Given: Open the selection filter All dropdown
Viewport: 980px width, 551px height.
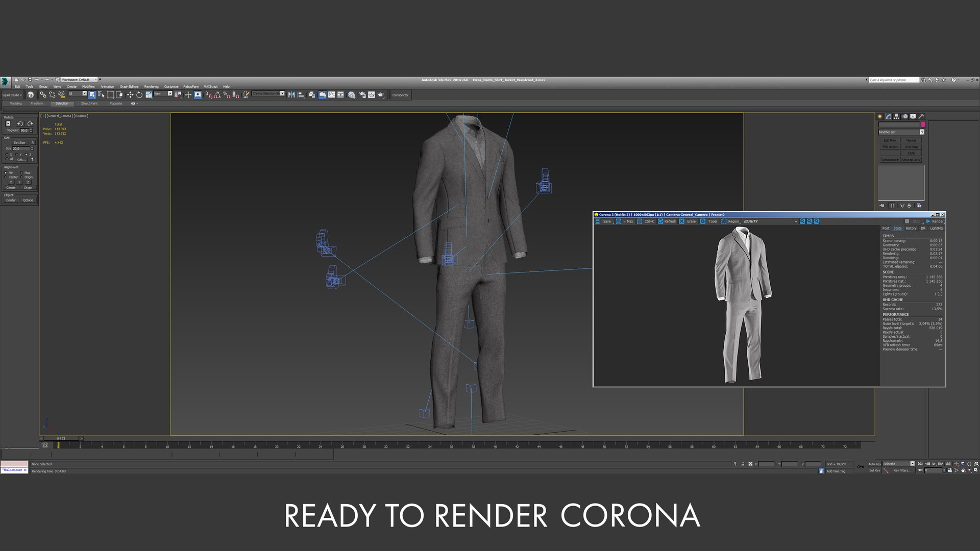Looking at the screenshot, I should pos(77,93).
